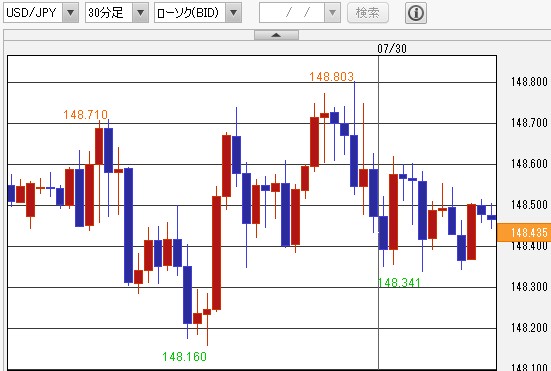Click into the date input field

(292, 13)
